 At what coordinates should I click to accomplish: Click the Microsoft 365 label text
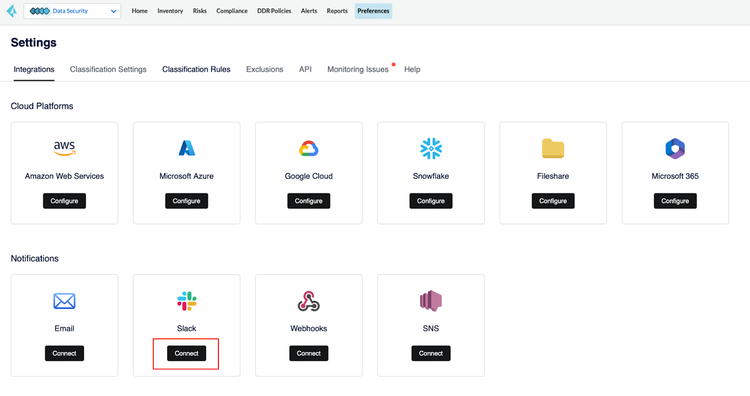[x=675, y=176]
